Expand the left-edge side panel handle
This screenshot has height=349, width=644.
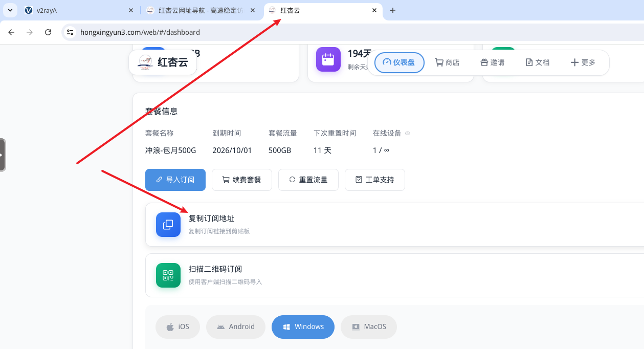(x=3, y=155)
